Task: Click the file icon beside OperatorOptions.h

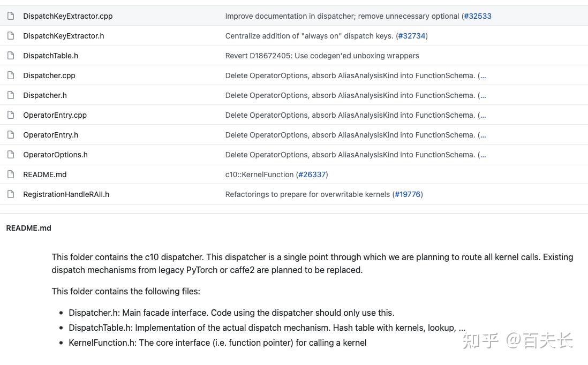Action: click(10, 155)
